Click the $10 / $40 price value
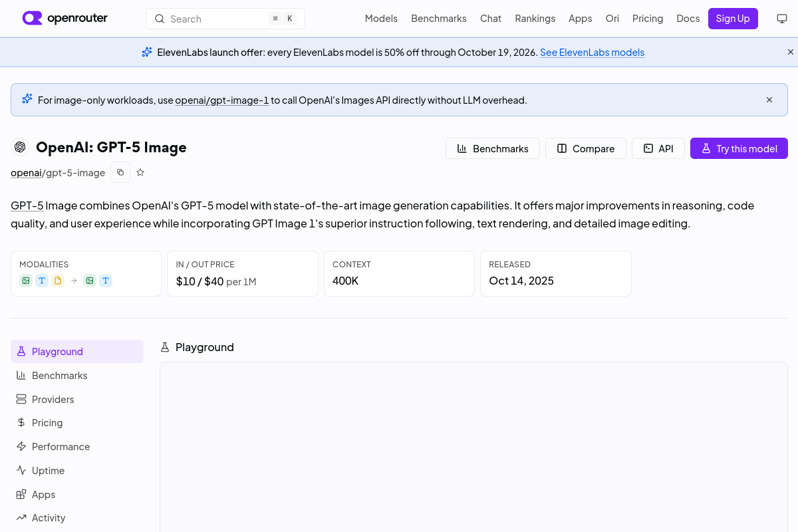Viewport: 798px width, 532px height. tap(199, 281)
